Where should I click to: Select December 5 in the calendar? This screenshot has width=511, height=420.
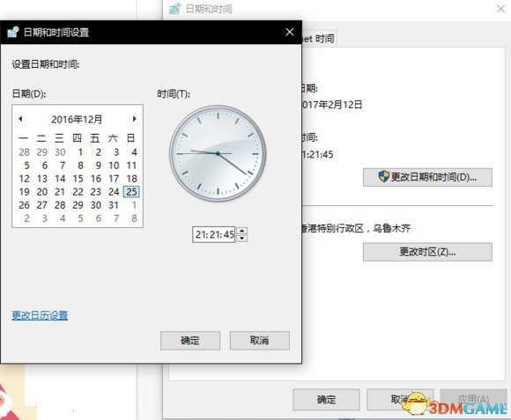point(26,166)
